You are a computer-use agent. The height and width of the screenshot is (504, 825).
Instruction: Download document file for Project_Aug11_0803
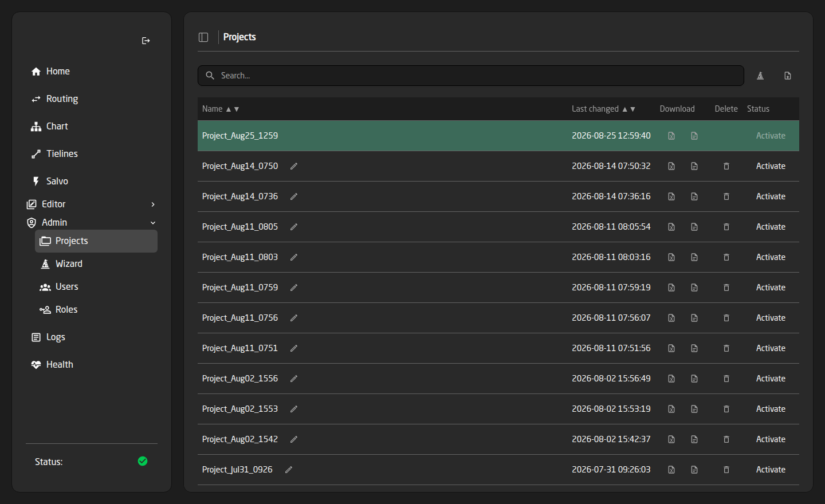click(694, 257)
